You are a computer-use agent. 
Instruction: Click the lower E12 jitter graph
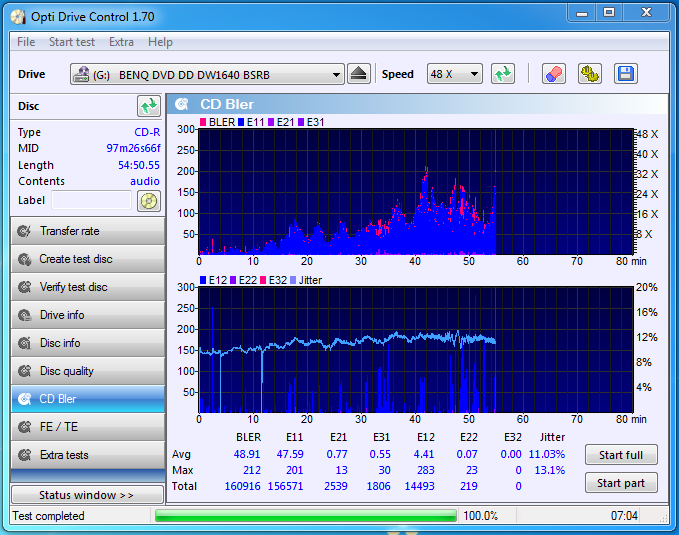(416, 350)
